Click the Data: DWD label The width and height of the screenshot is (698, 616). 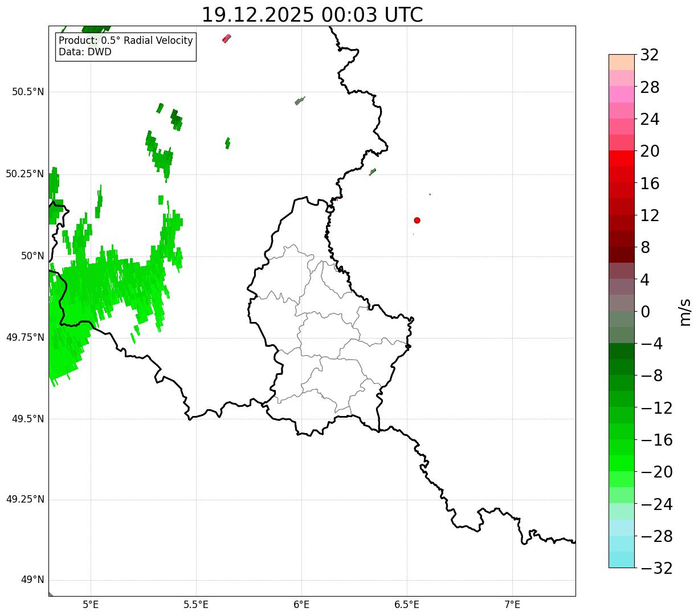pos(85,52)
